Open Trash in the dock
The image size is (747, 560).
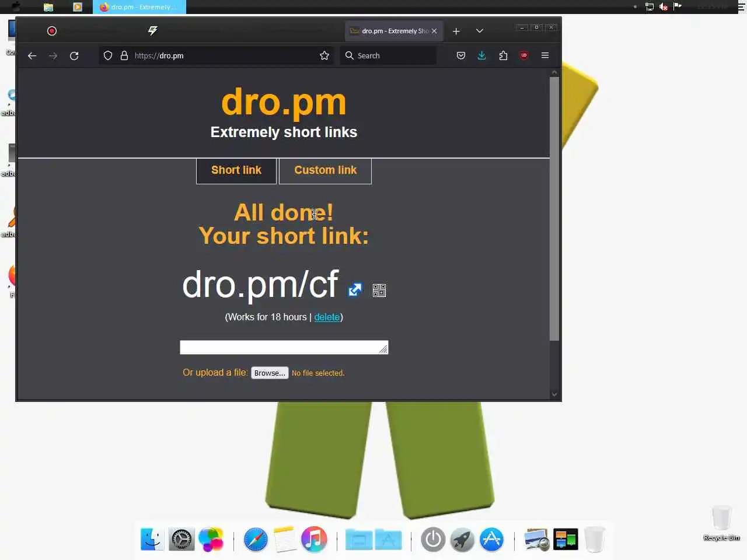click(x=595, y=539)
